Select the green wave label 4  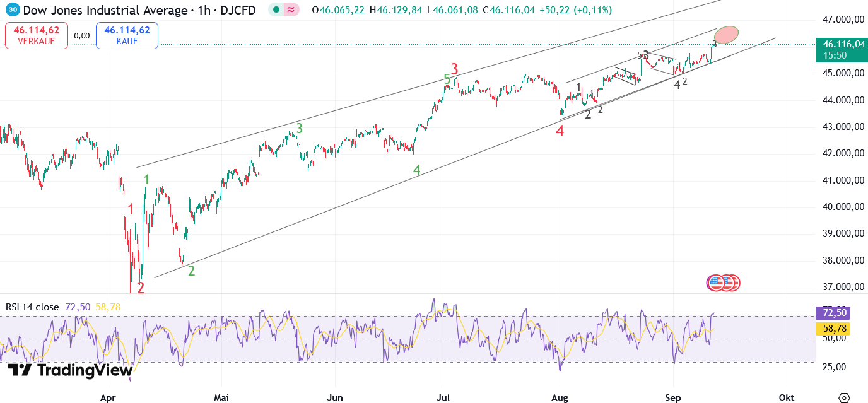(416, 170)
